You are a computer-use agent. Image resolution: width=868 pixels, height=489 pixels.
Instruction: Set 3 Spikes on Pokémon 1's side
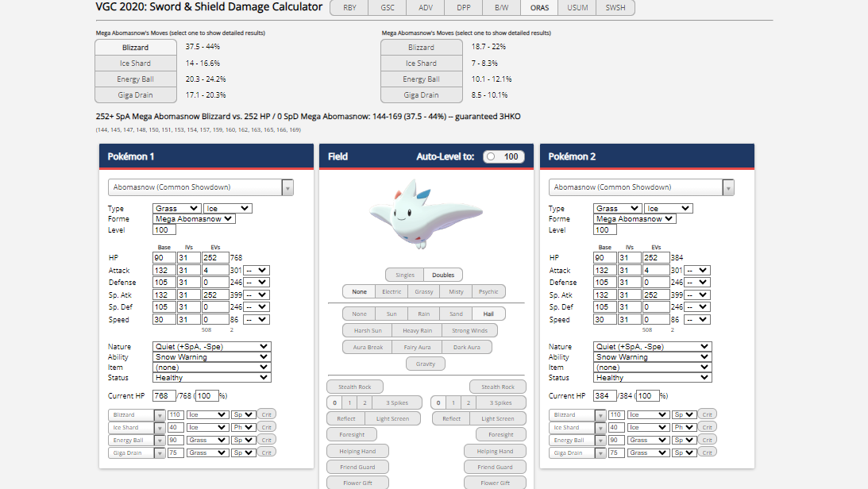(x=397, y=402)
